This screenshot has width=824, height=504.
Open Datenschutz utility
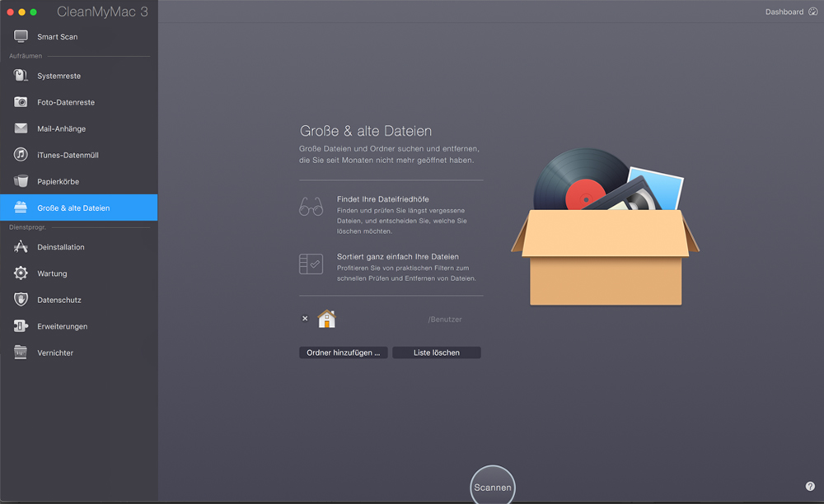tap(79, 299)
